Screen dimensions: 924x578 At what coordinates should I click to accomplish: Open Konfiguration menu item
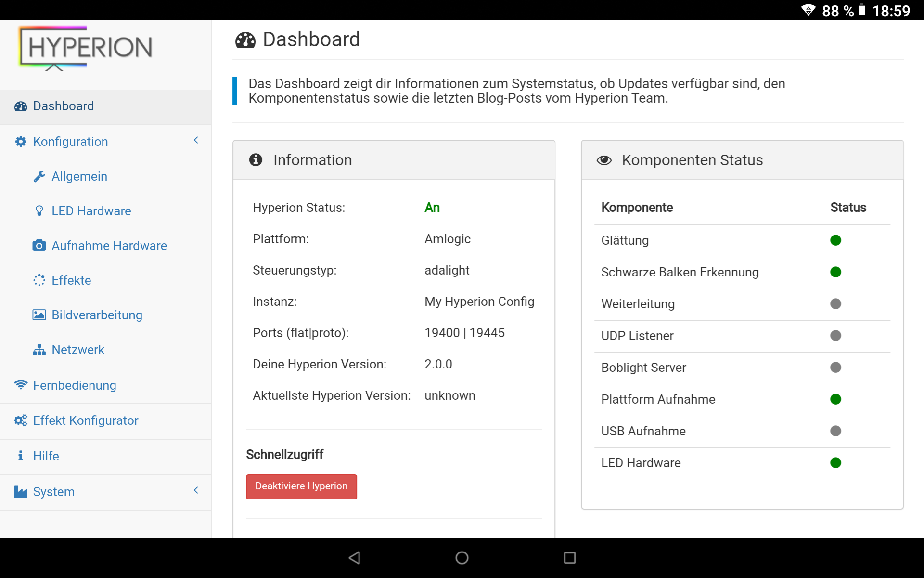[105, 142]
